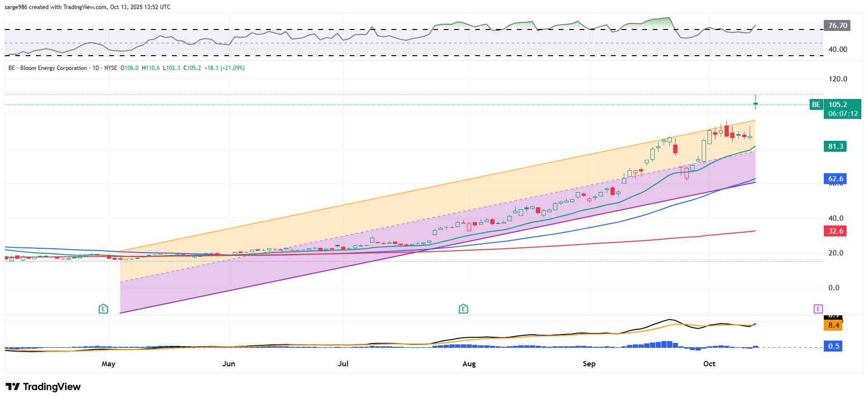
Task: Select the green BE ticker tag
Action: tap(816, 105)
